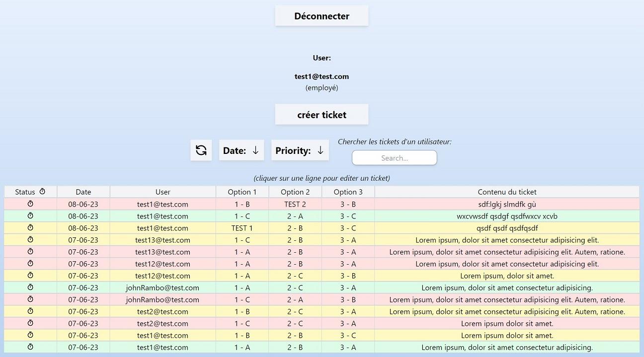This screenshot has width=644, height=357.
Task: Click the refresh tickets icon button
Action: tap(201, 150)
